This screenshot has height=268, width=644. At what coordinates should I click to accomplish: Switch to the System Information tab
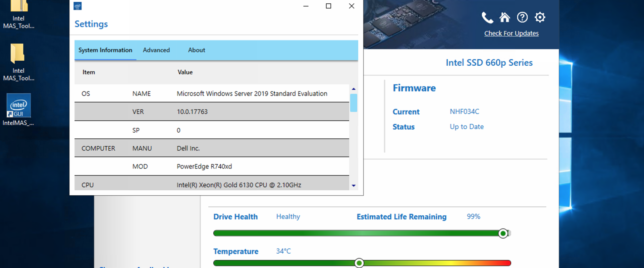tap(105, 50)
